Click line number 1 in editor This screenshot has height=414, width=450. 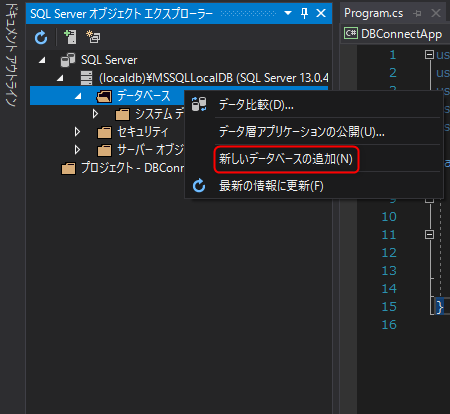(x=393, y=55)
